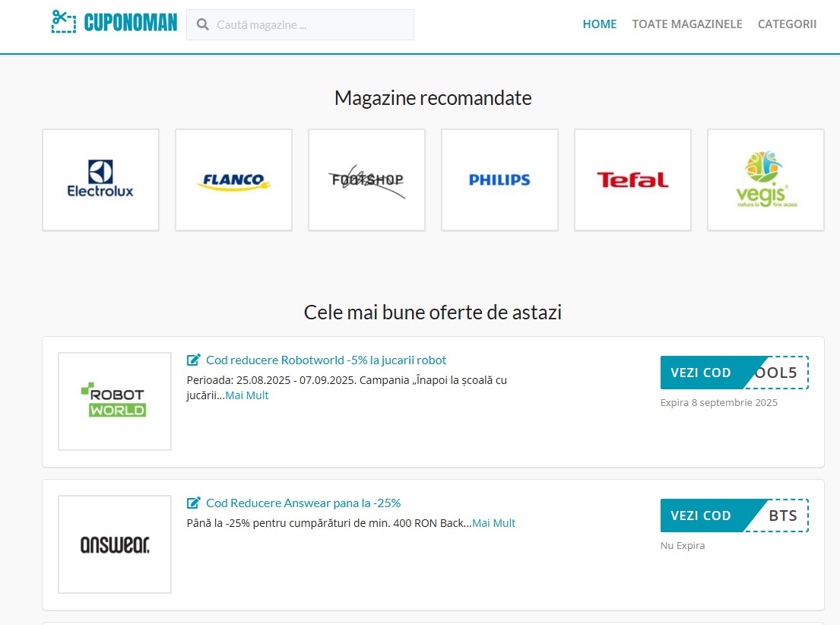Open the Flanco store logo
Image resolution: width=840 pixels, height=625 pixels.
[x=233, y=180]
